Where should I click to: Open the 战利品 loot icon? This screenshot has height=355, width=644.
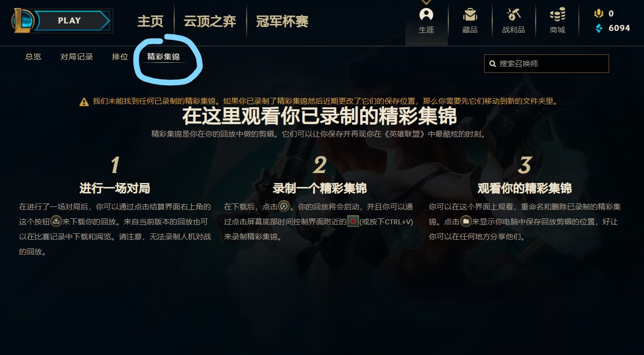[513, 14]
